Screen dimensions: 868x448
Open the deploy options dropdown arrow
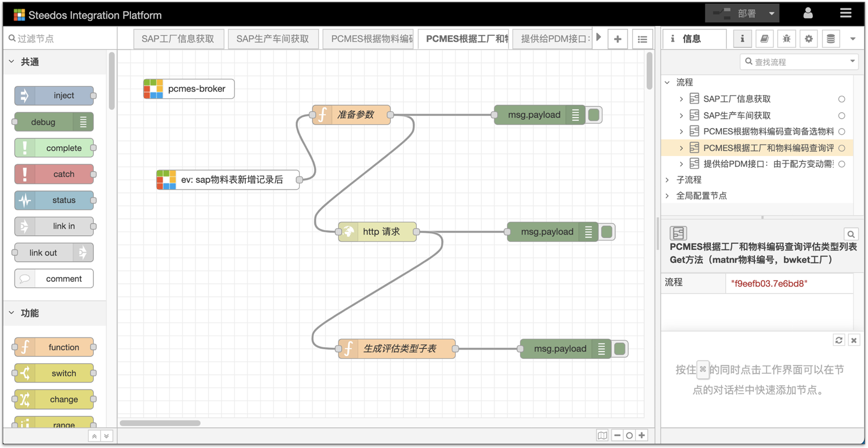tap(772, 13)
